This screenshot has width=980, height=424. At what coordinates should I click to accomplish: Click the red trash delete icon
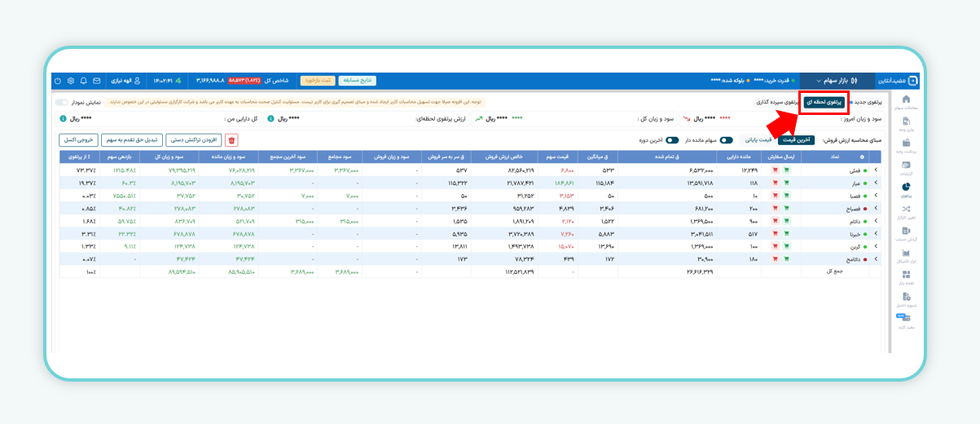[x=232, y=140]
